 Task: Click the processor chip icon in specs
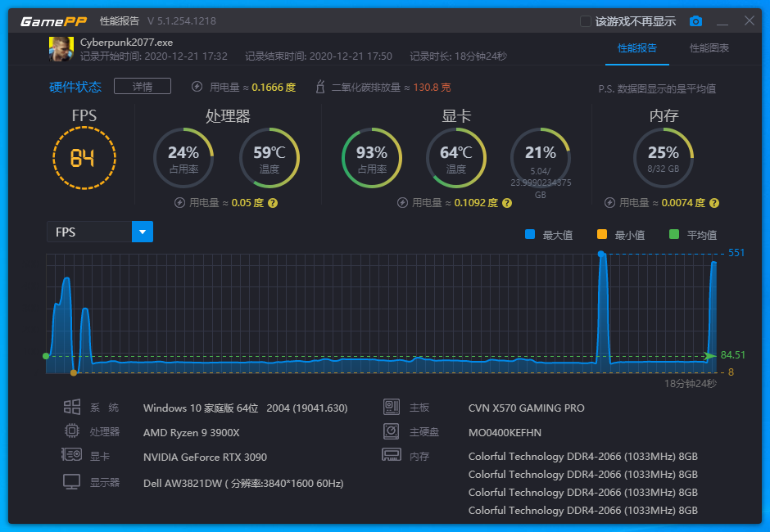[x=72, y=431]
